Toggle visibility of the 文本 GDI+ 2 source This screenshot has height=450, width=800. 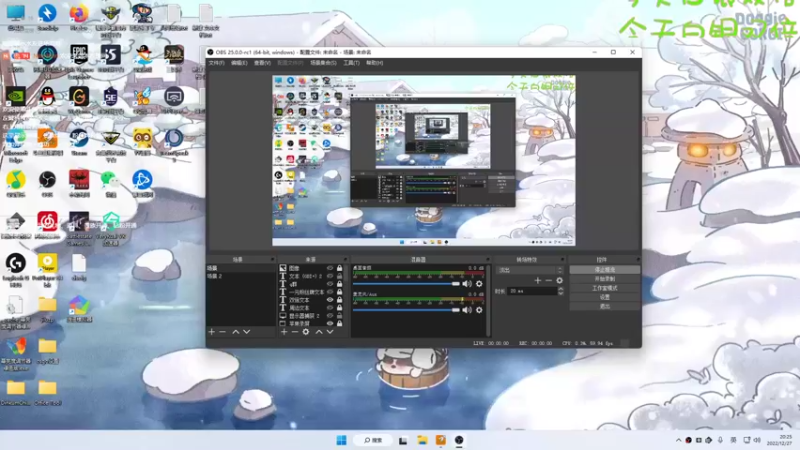click(x=330, y=276)
